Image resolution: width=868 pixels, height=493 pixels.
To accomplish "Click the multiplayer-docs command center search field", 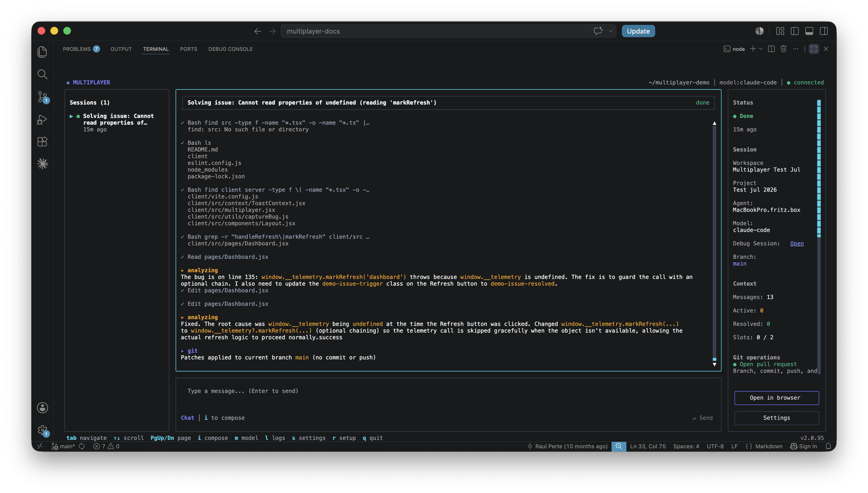I will pyautogui.click(x=435, y=31).
